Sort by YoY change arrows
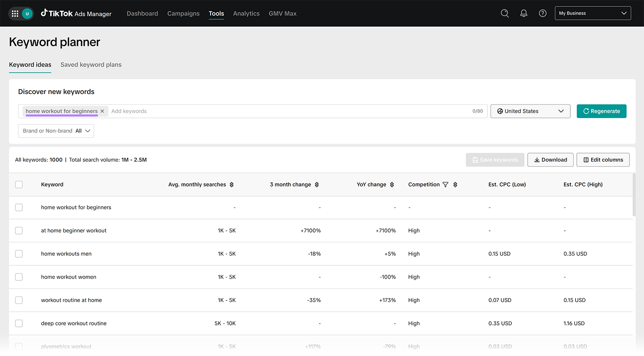The height and width of the screenshot is (356, 644). pyautogui.click(x=392, y=184)
